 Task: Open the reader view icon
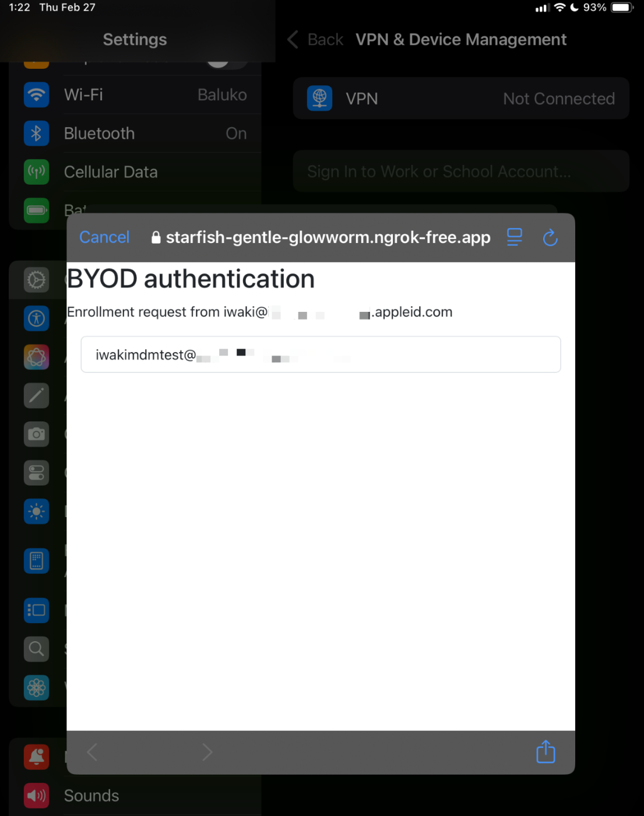514,237
